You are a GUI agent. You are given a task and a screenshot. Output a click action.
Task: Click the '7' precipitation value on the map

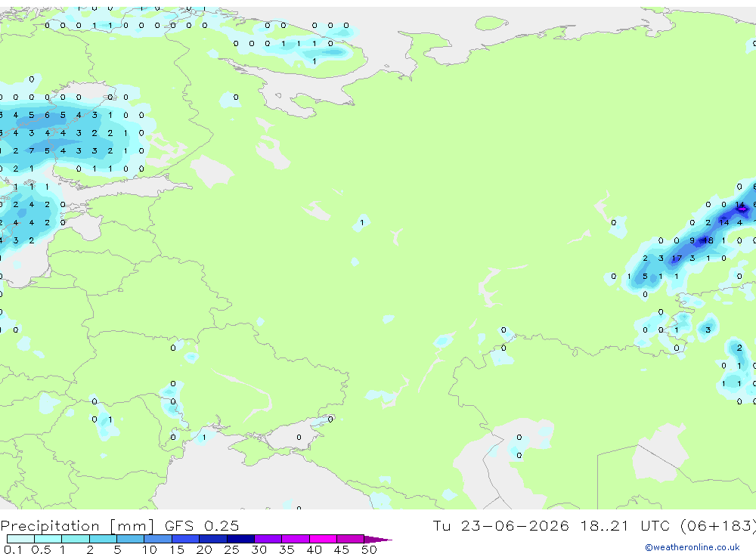click(31, 151)
